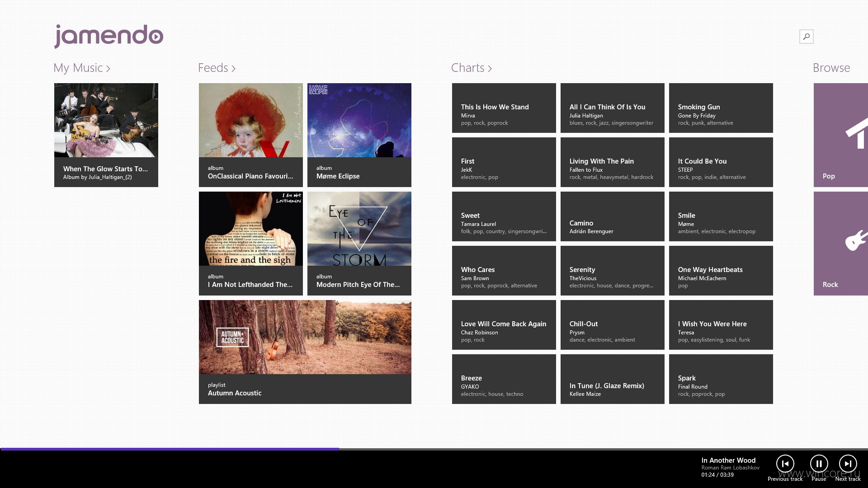The image size is (868, 488).
Task: Select Serenity by TheVicious
Action: [613, 271]
